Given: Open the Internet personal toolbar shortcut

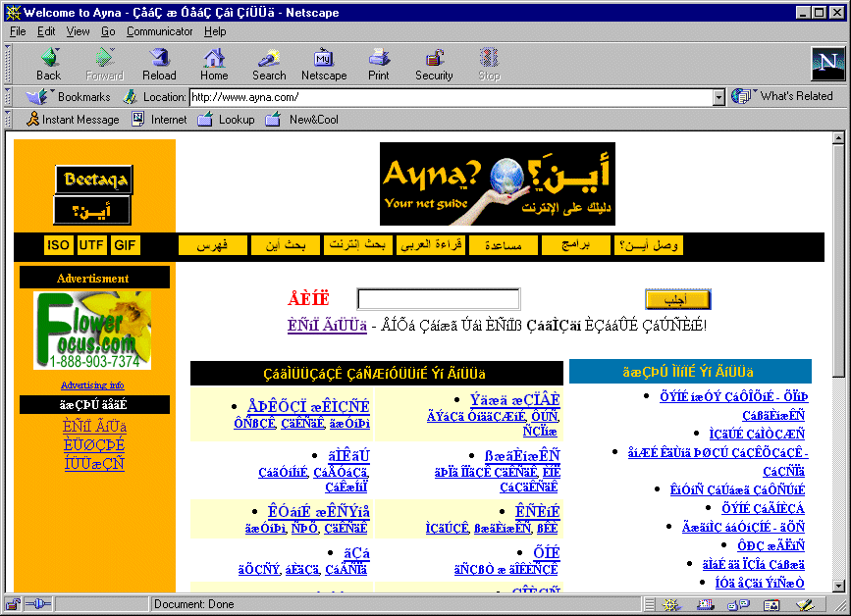Looking at the screenshot, I should 160,120.
